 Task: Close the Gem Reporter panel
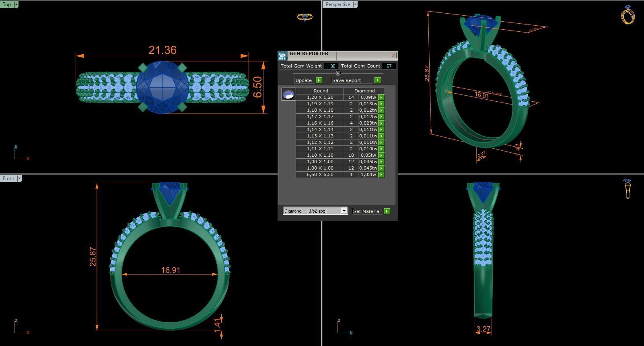[x=393, y=55]
